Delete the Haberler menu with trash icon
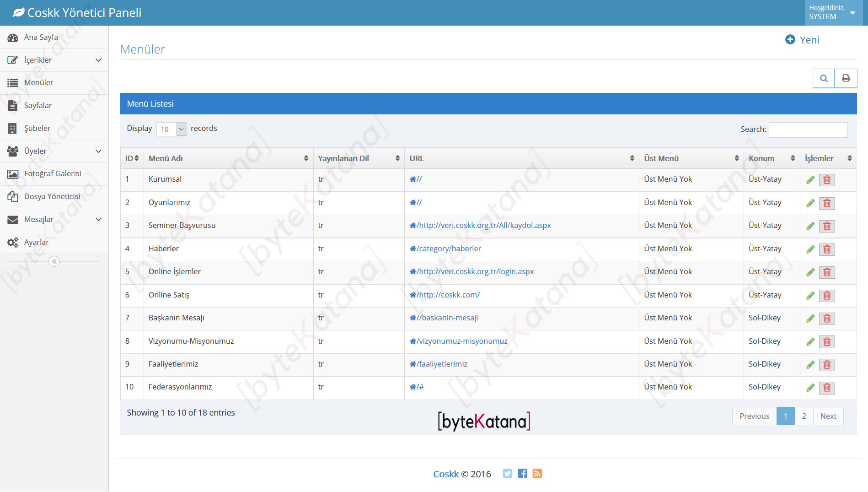This screenshot has width=868, height=492. point(827,249)
